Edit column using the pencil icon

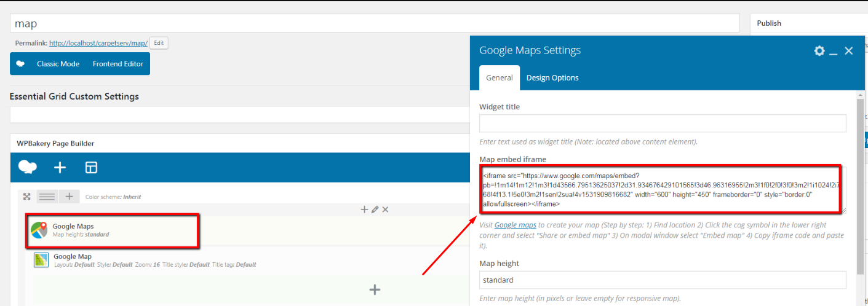375,210
